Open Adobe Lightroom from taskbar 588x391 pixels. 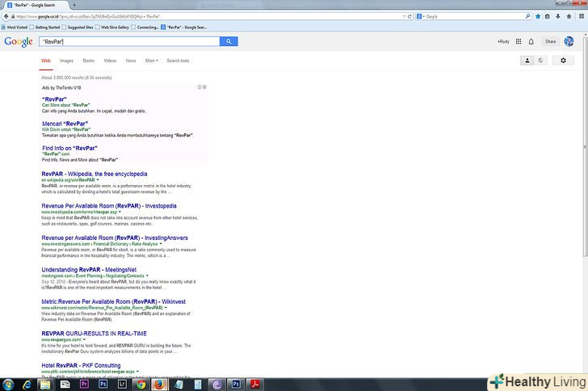click(x=122, y=385)
